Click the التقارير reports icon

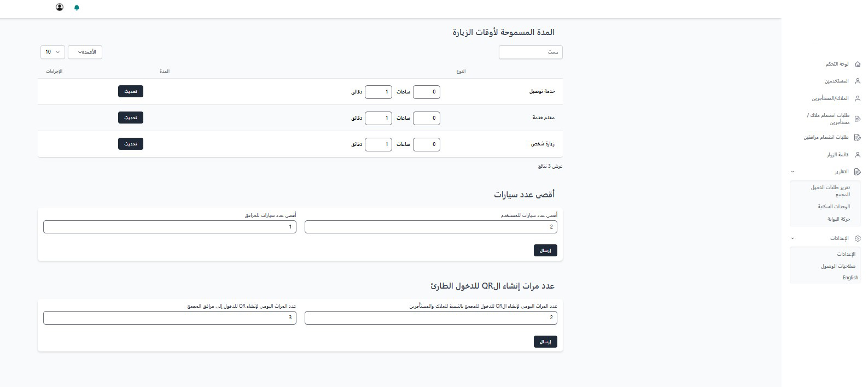pos(858,172)
